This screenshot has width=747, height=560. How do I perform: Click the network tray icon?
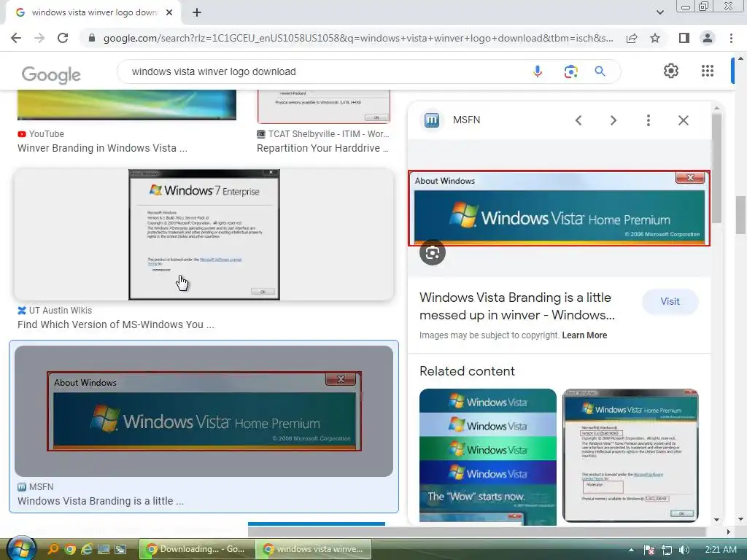[x=667, y=550]
